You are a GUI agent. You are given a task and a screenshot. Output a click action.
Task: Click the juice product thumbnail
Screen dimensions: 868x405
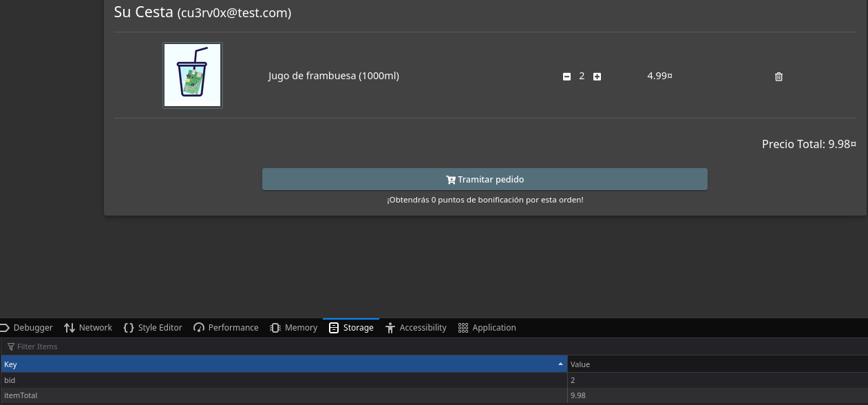[192, 75]
